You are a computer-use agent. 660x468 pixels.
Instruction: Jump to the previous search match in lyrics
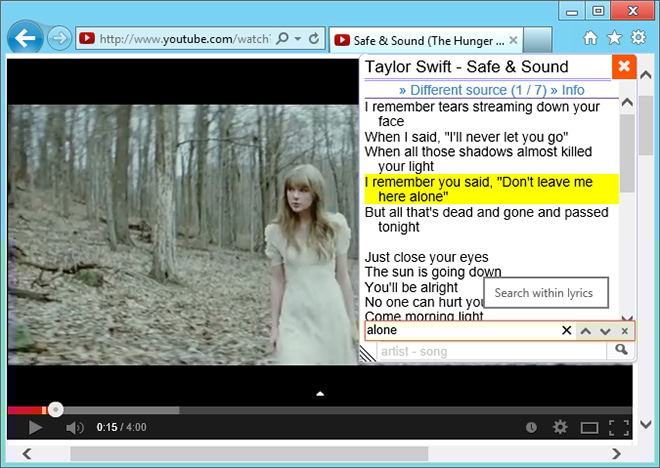[x=586, y=331]
